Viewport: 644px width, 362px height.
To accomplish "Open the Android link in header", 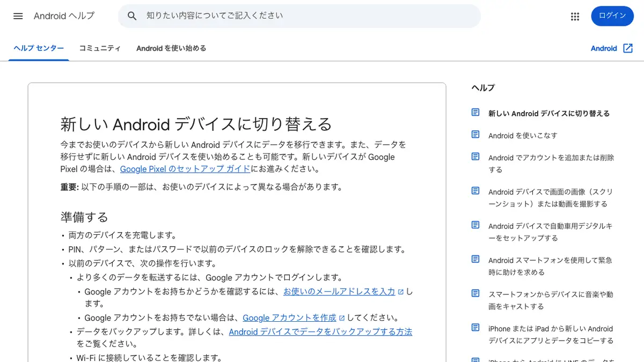I will [x=604, y=48].
